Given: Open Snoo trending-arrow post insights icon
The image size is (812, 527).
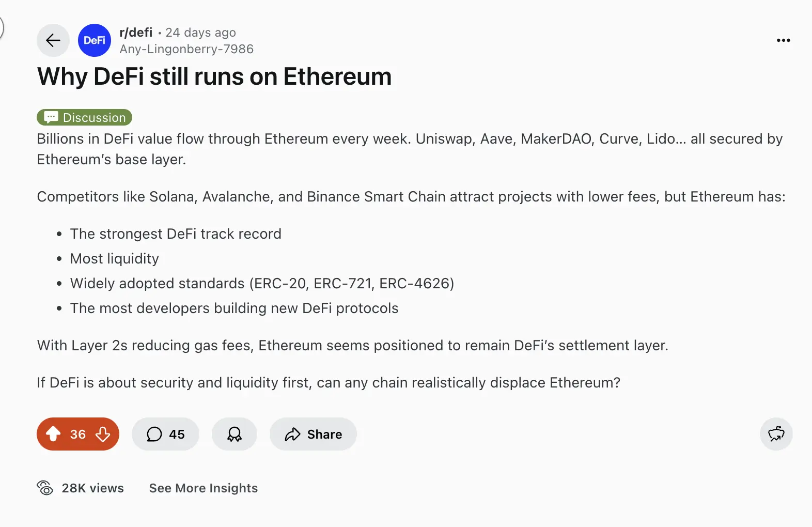Looking at the screenshot, I should [x=776, y=434].
